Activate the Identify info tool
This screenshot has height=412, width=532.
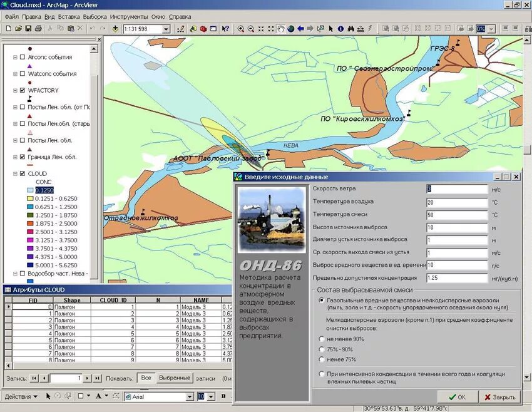coord(340,29)
